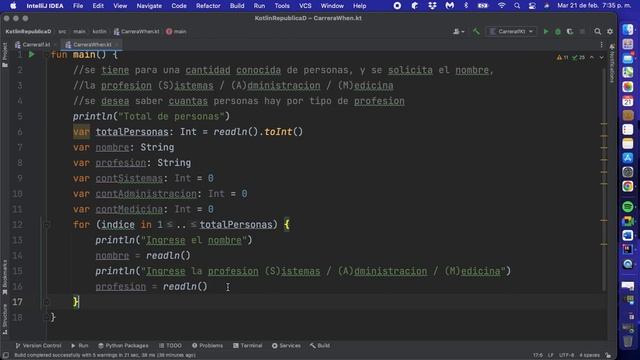Click the Stop button in run toolbar

[582, 31]
